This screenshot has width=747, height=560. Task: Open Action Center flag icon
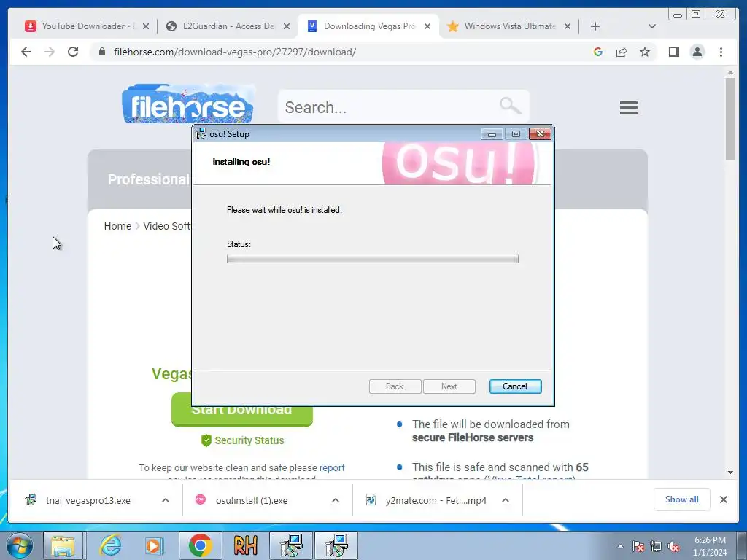[x=638, y=546]
